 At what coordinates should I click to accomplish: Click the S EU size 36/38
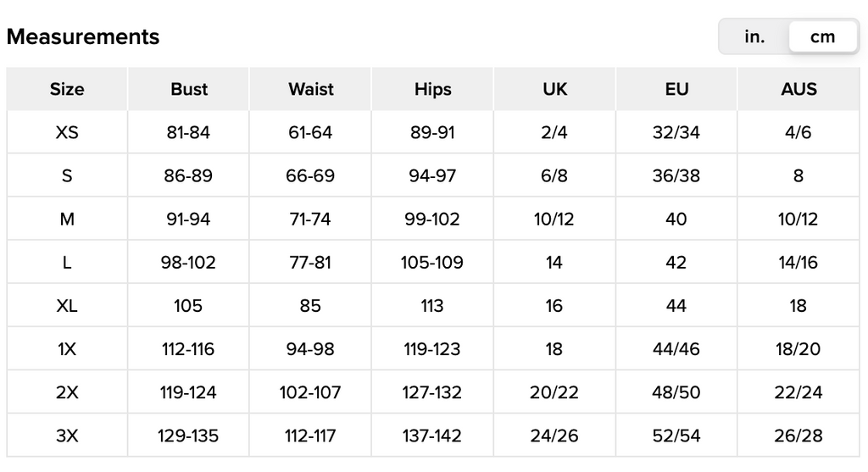click(x=676, y=176)
